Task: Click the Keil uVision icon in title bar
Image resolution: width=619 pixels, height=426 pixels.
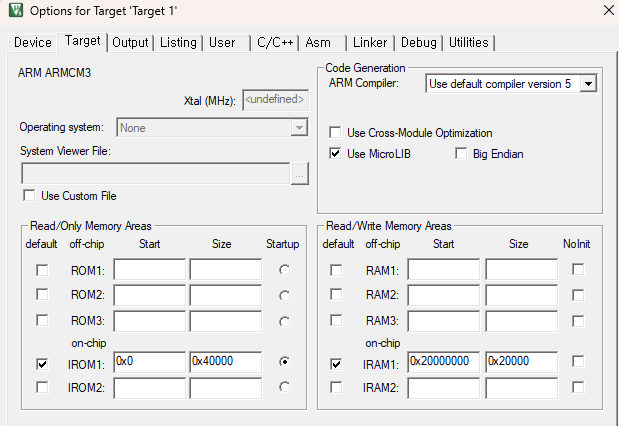Action: point(16,10)
